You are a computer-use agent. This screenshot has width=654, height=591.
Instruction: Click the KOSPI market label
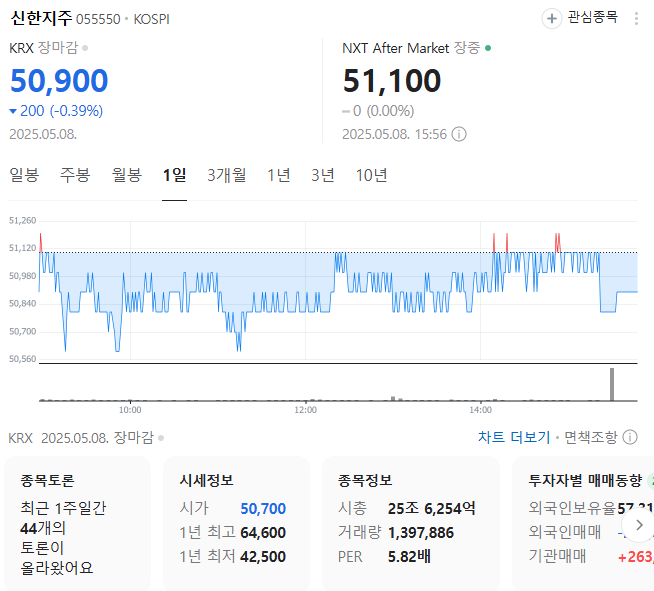tap(151, 19)
